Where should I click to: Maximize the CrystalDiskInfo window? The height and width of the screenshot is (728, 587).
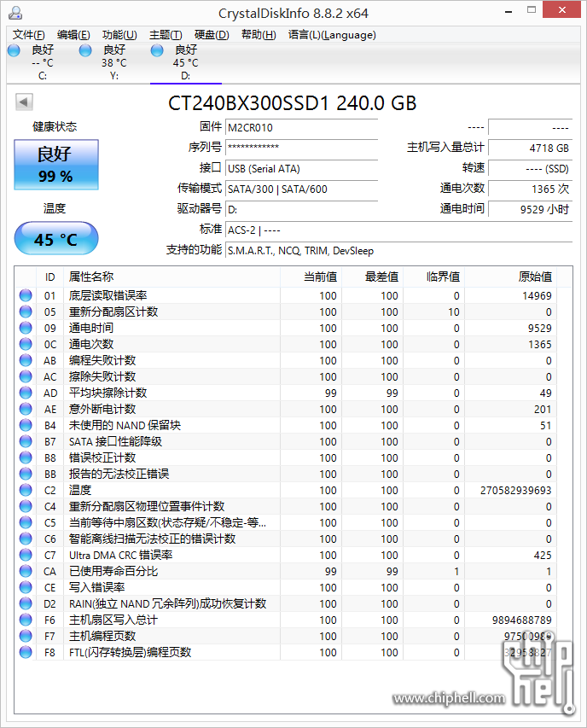pyautogui.click(x=532, y=11)
